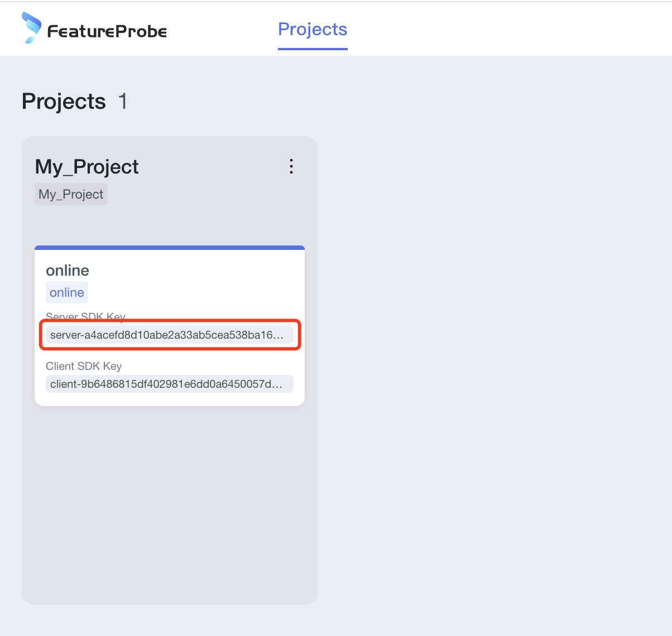Viewport: 672px width, 636px height.
Task: Click the "Server SDK Key" label
Action: pyautogui.click(x=85, y=316)
